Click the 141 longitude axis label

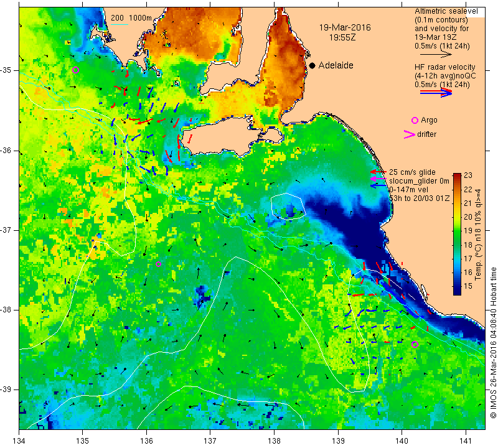point(466,441)
